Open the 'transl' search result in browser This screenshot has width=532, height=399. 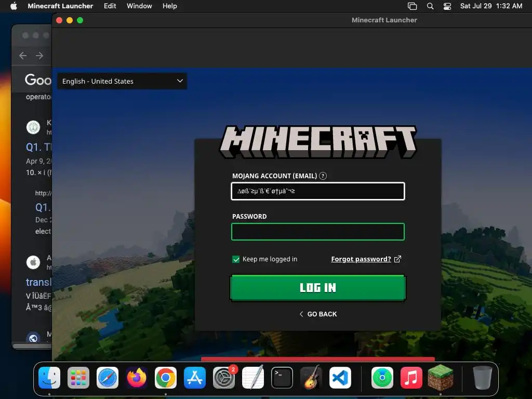coord(38,282)
